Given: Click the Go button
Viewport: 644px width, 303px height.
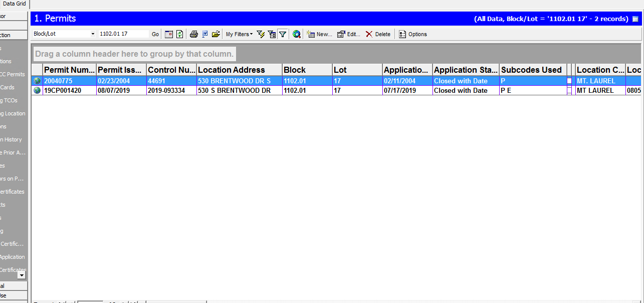Looking at the screenshot, I should pyautogui.click(x=155, y=34).
